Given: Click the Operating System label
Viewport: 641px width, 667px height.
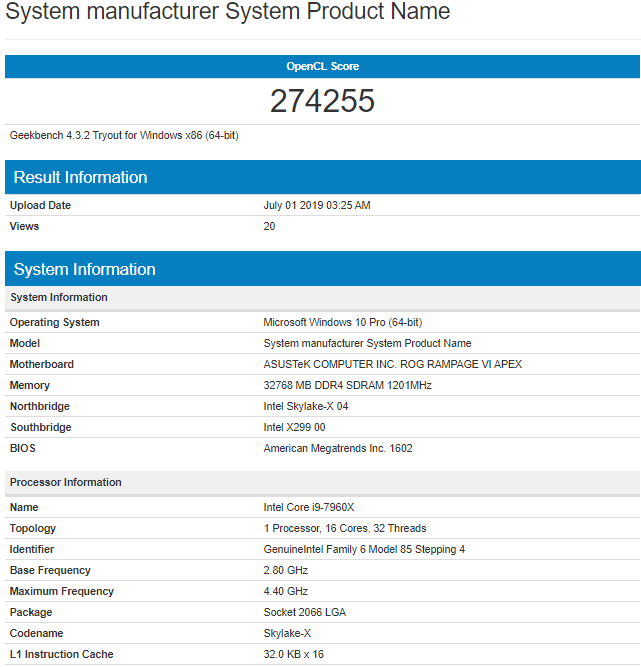Looking at the screenshot, I should click(54, 322).
